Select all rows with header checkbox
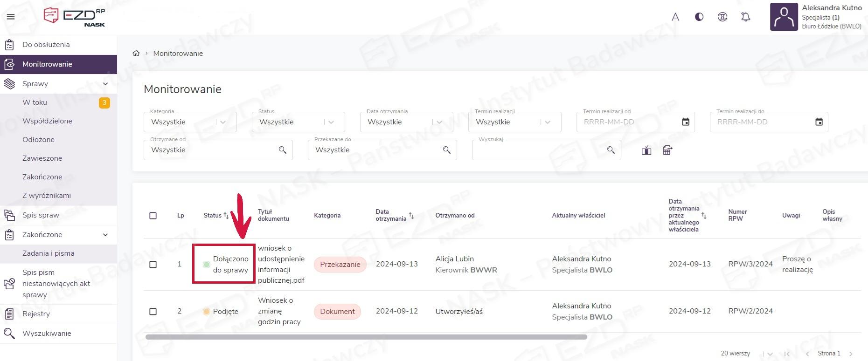The width and height of the screenshot is (868, 361). (x=153, y=216)
